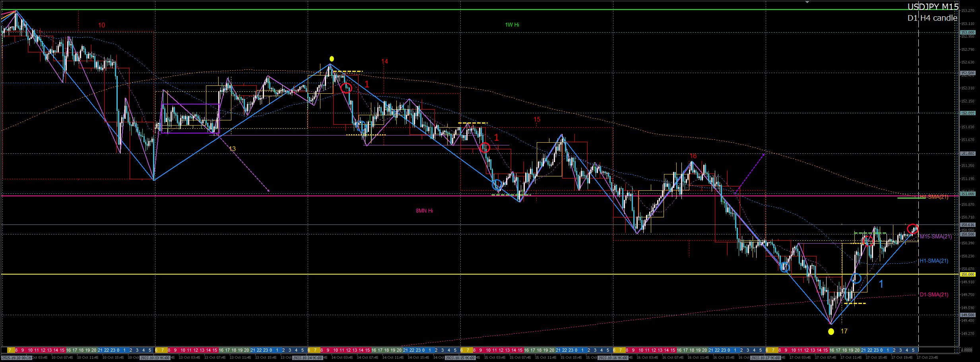Click the red circle at the latest candle
980x362 pixels.
(913, 229)
